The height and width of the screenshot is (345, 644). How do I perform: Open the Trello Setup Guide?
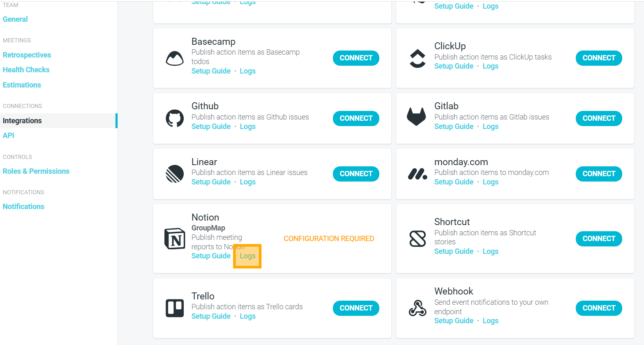(x=211, y=316)
